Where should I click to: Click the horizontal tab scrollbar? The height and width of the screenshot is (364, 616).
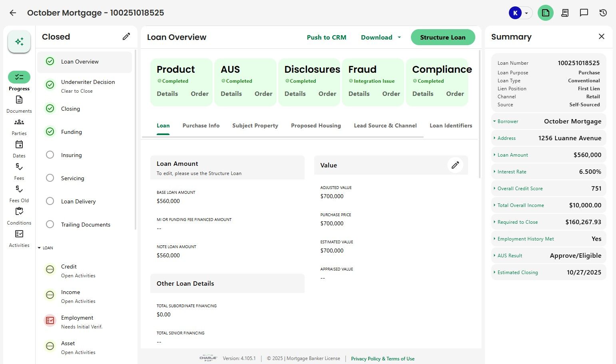[x=283, y=137]
